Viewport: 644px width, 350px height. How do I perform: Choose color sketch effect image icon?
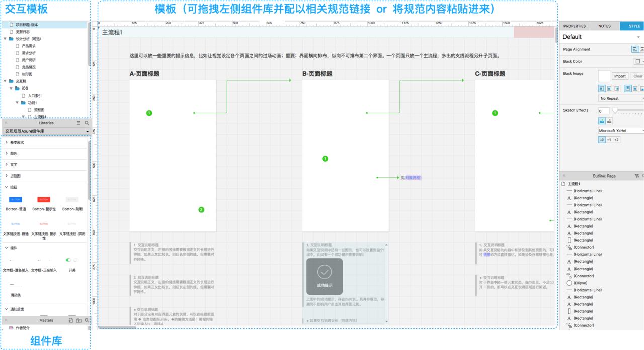602,121
